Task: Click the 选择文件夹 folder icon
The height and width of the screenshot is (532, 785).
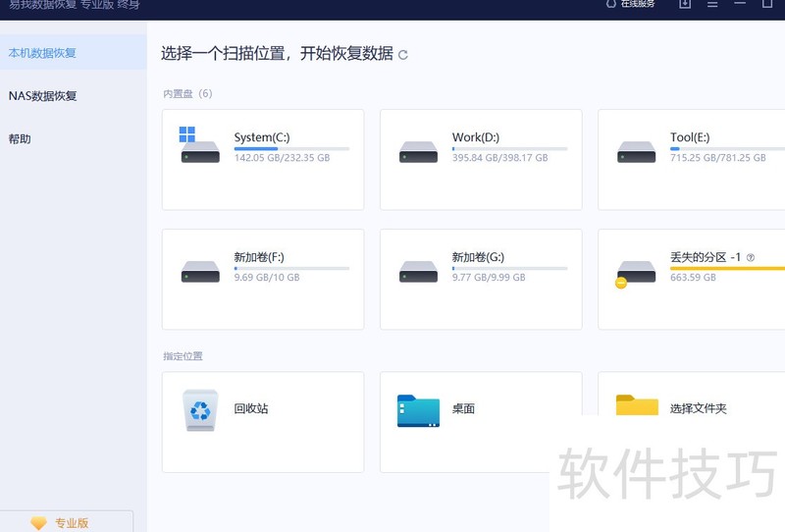Action: (636, 405)
